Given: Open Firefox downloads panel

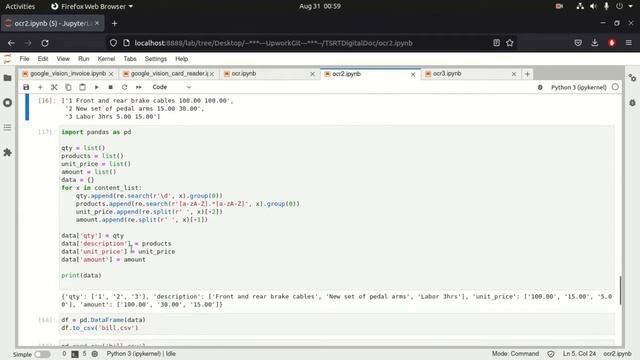Looking at the screenshot, I should 595,43.
